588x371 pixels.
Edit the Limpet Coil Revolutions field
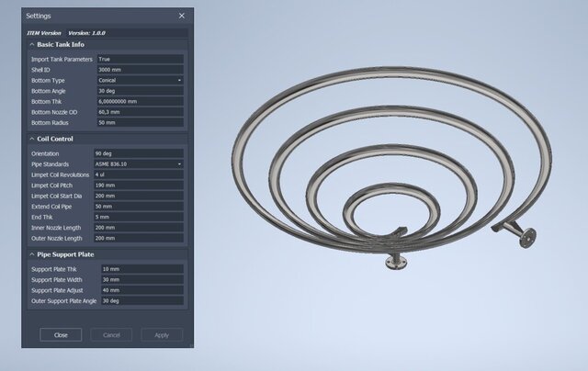138,174
